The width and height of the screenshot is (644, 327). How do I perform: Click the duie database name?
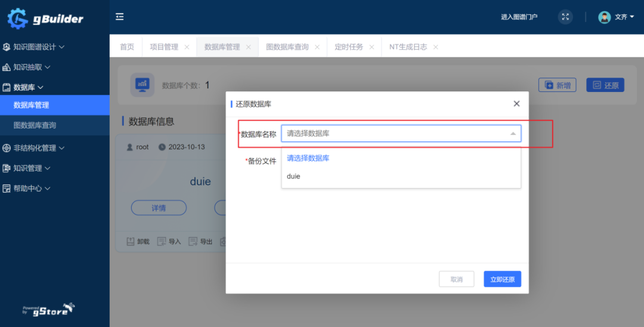coord(200,181)
